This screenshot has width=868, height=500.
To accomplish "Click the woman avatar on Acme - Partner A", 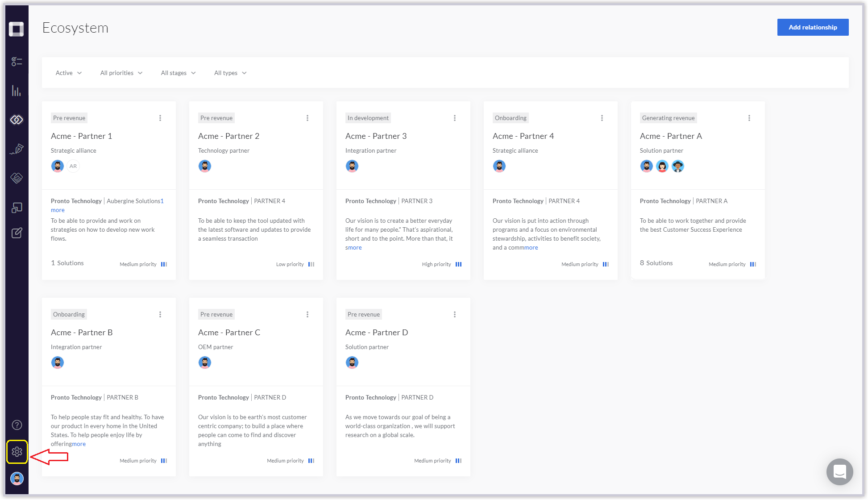I will point(662,166).
